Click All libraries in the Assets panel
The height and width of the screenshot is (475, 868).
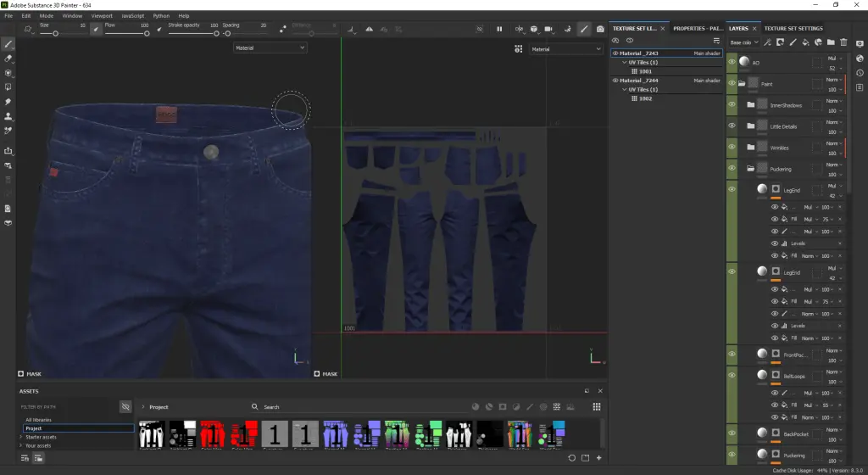pos(39,420)
